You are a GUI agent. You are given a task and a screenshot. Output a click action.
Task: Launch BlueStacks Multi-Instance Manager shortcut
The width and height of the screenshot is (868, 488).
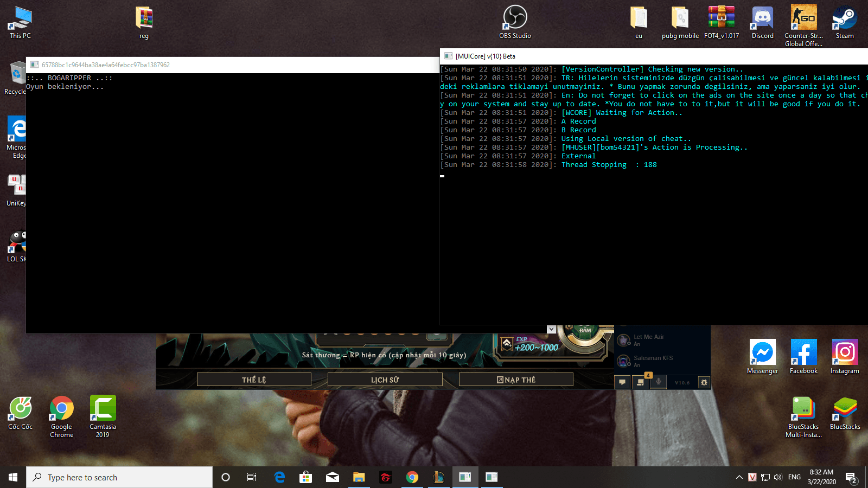(803, 417)
